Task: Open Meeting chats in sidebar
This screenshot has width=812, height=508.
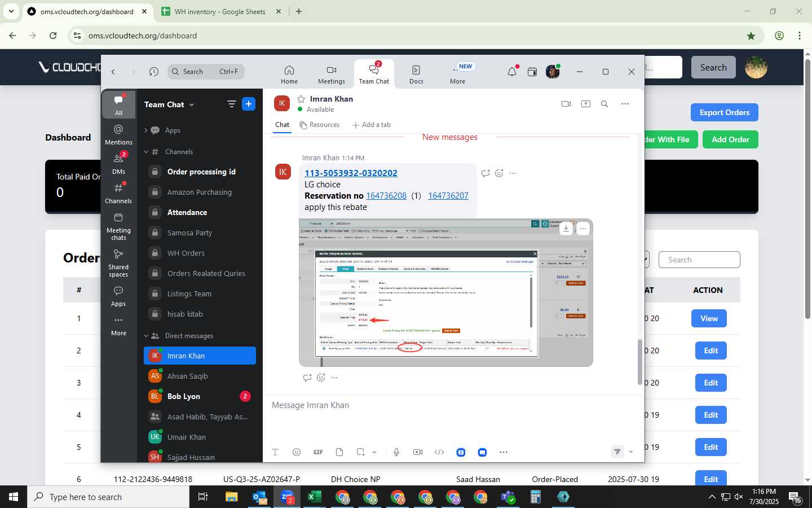Action: 118,226
